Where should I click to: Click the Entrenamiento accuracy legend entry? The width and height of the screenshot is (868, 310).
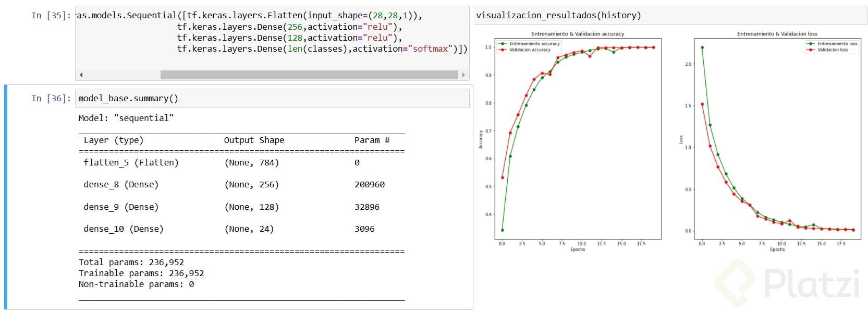[529, 44]
